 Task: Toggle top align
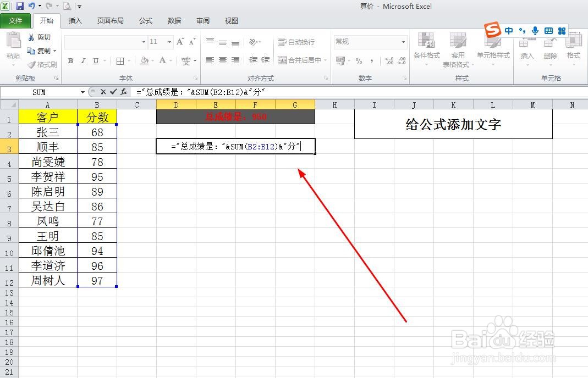(x=210, y=42)
